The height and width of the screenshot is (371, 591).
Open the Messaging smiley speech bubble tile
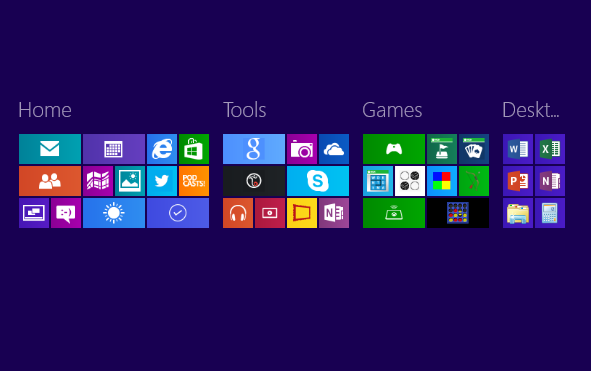click(66, 213)
